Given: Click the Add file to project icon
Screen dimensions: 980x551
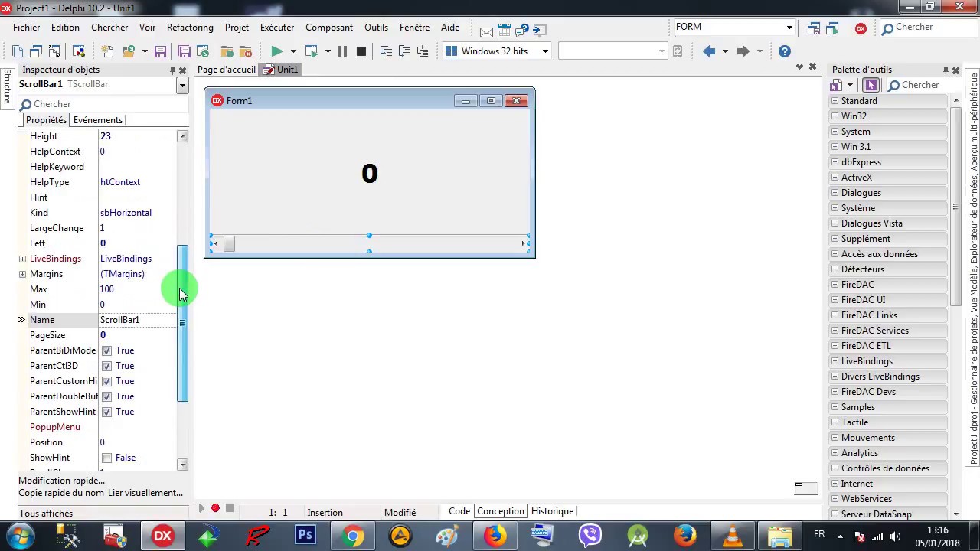Looking at the screenshot, I should 227,51.
